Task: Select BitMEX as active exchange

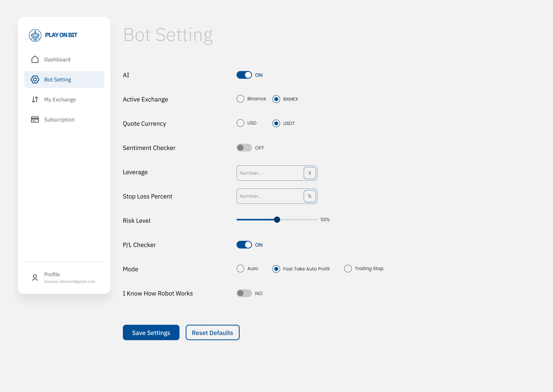Action: click(276, 99)
